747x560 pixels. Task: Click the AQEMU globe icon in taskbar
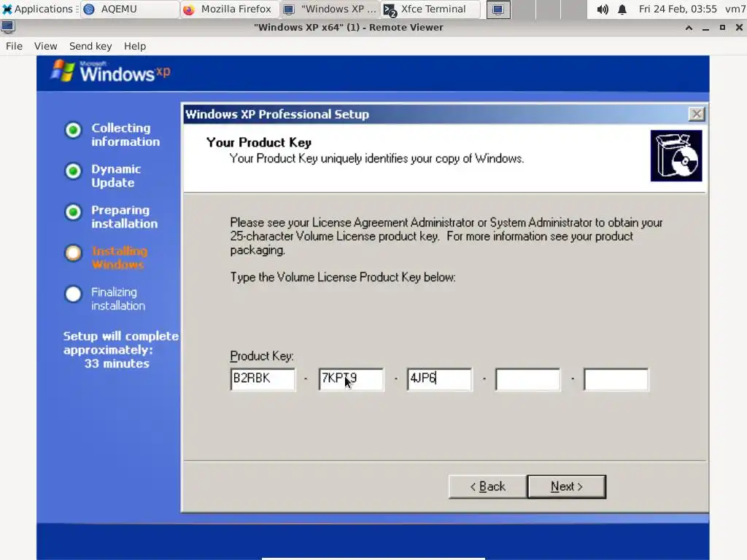click(x=89, y=9)
